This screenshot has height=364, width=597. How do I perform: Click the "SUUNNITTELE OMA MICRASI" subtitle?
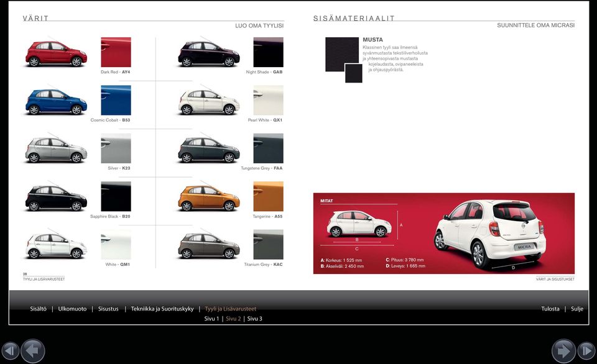[535, 25]
